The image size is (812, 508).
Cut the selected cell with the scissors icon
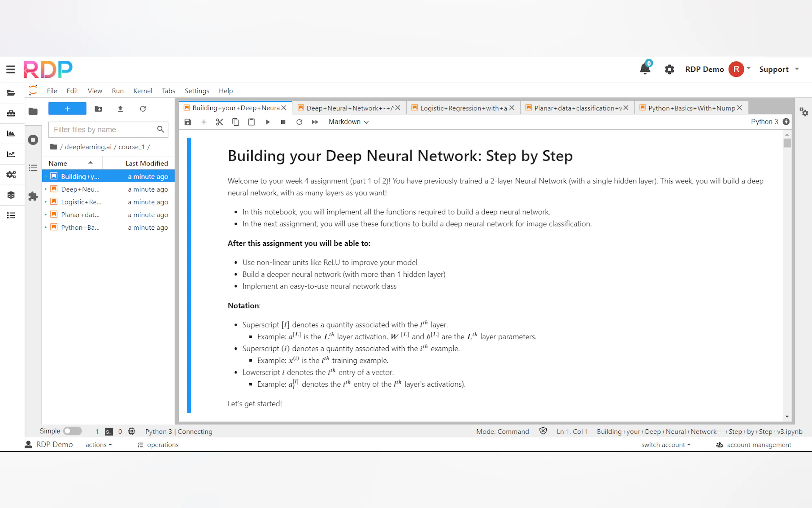point(220,122)
